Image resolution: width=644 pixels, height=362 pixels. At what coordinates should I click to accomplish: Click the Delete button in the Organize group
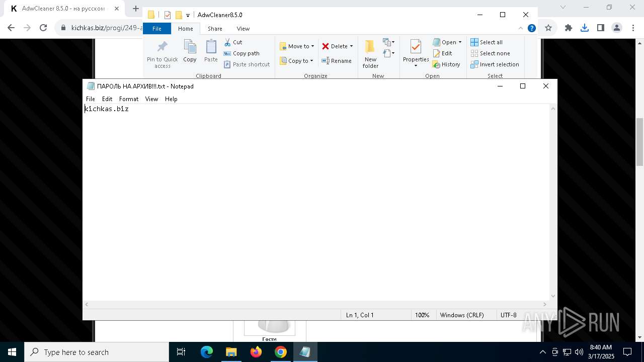[x=335, y=46]
